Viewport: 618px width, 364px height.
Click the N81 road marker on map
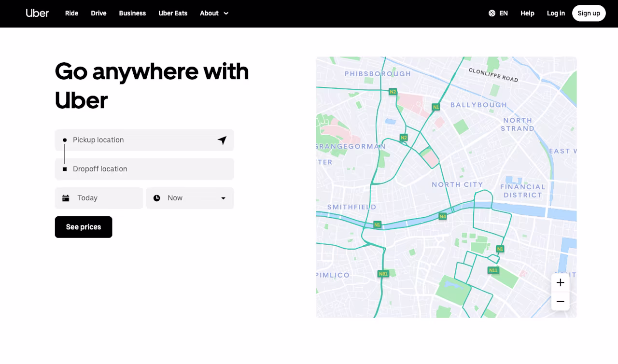click(383, 274)
